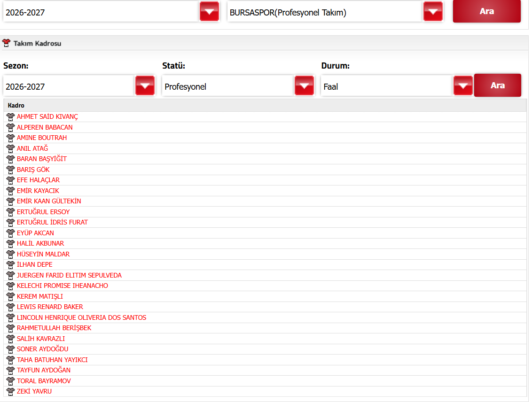Click the jersey icon next to LEWIS RENARD BAKER
Screen dimensions: 532x402
[x=10, y=307]
